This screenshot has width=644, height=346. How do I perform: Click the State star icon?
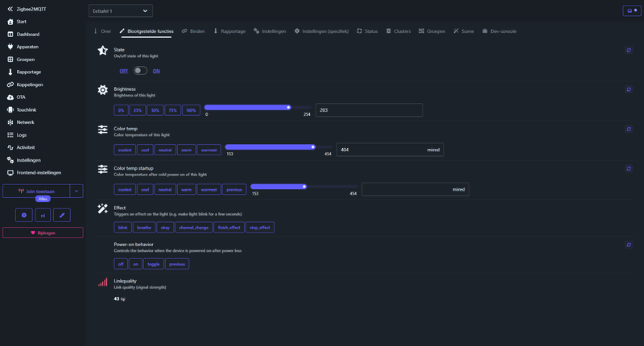pyautogui.click(x=103, y=51)
